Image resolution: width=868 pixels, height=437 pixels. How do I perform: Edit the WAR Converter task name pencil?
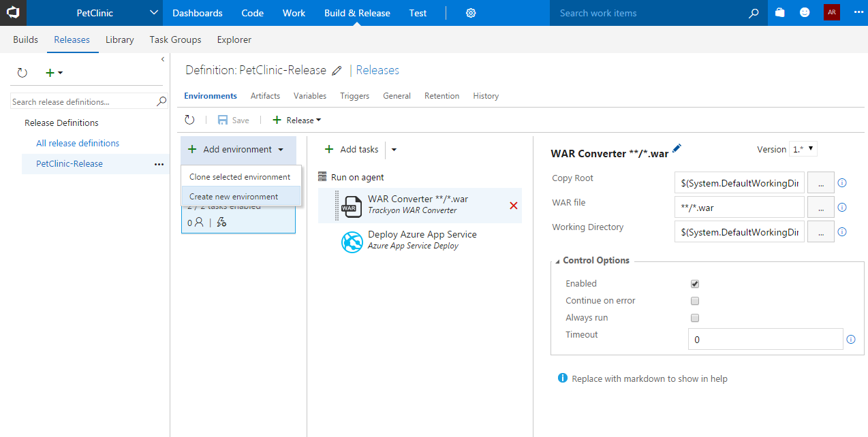pos(677,148)
